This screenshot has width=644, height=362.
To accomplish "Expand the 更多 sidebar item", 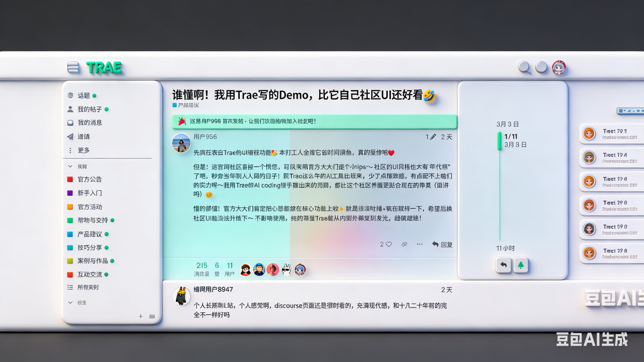I will pyautogui.click(x=84, y=150).
